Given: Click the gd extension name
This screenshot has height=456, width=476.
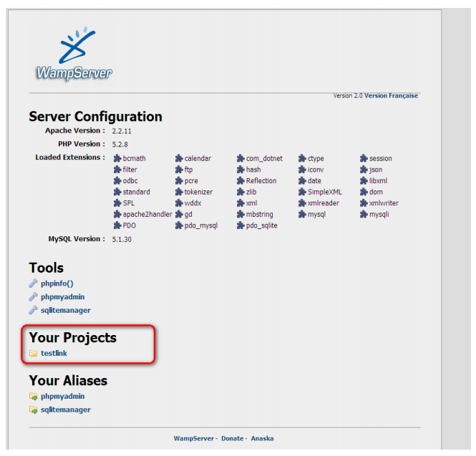Looking at the screenshot, I should point(188,214).
